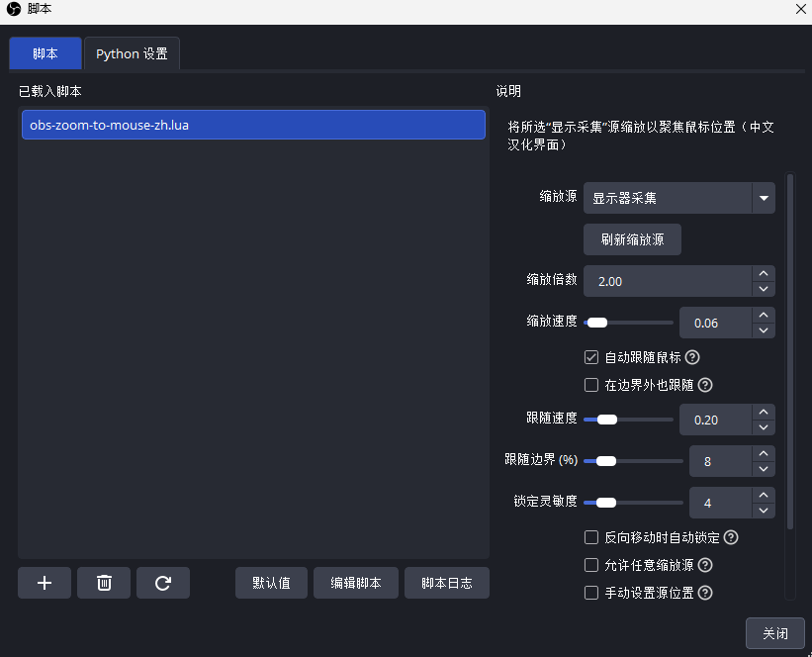This screenshot has height=657, width=812.
Task: Select the 脚本 tab
Action: point(45,53)
